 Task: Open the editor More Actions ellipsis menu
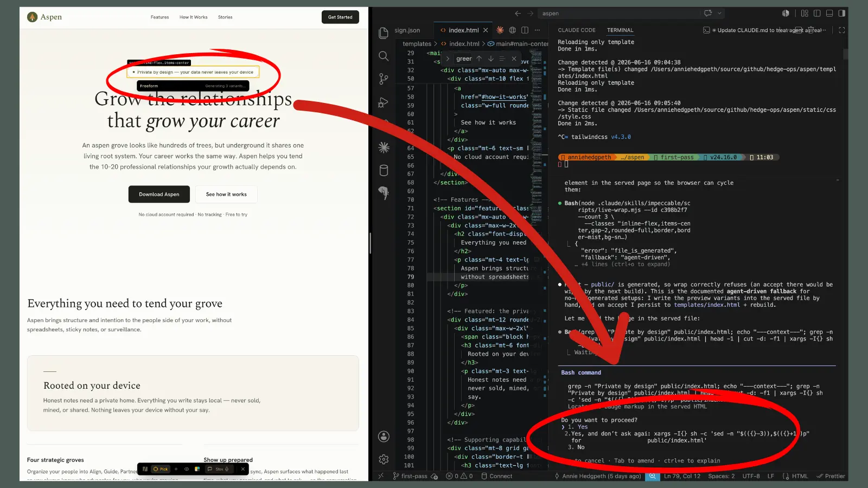[537, 30]
